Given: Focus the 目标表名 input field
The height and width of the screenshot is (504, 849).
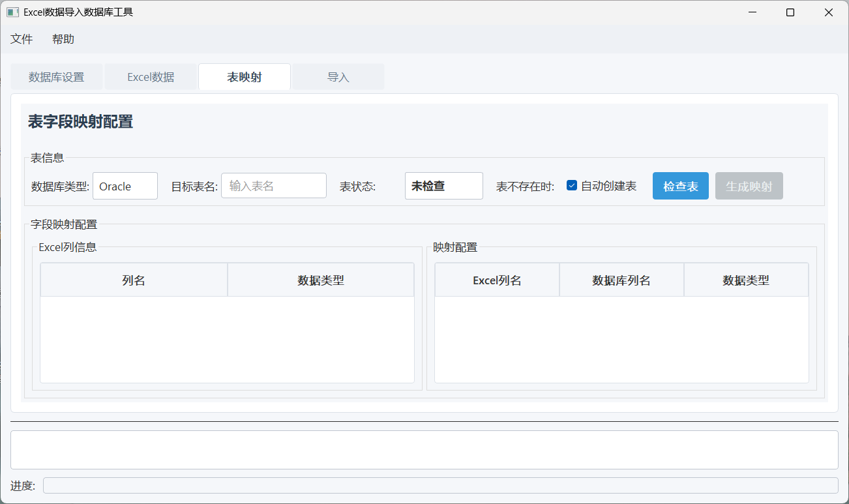Looking at the screenshot, I should (274, 186).
